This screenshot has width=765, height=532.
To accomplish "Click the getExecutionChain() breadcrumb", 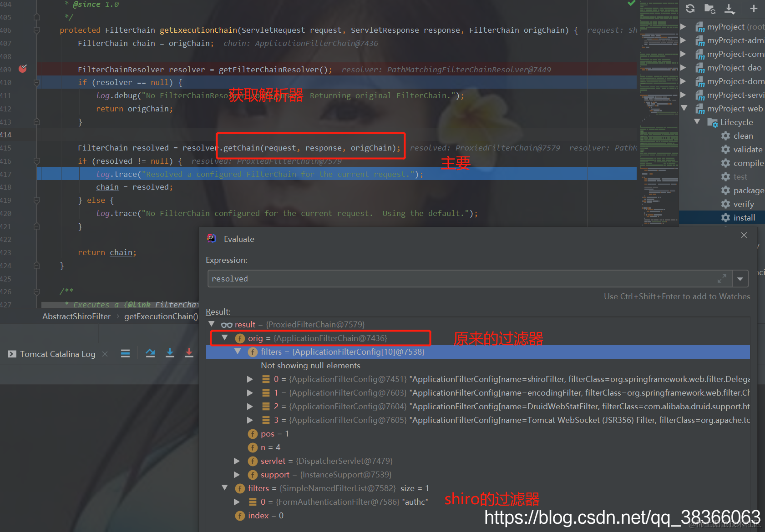I will coord(161,316).
